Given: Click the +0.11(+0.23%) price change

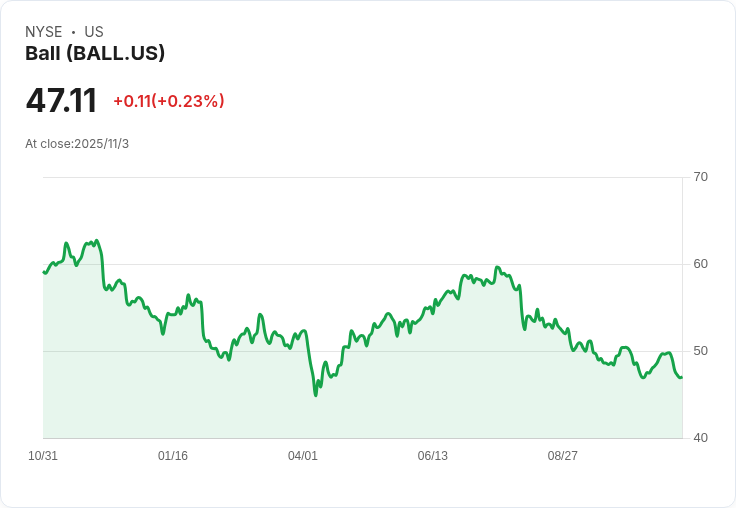Looking at the screenshot, I should (168, 101).
